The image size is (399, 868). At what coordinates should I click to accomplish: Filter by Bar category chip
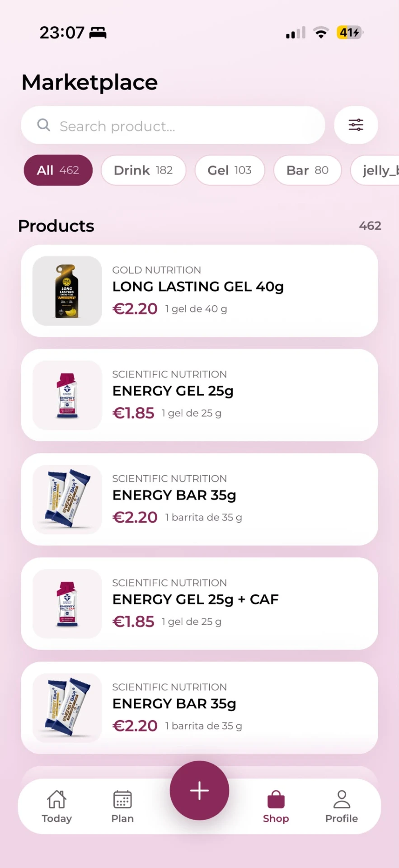pyautogui.click(x=307, y=170)
